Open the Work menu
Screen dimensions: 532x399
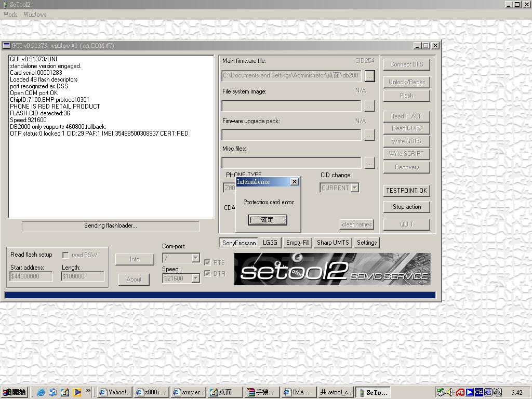click(x=10, y=15)
